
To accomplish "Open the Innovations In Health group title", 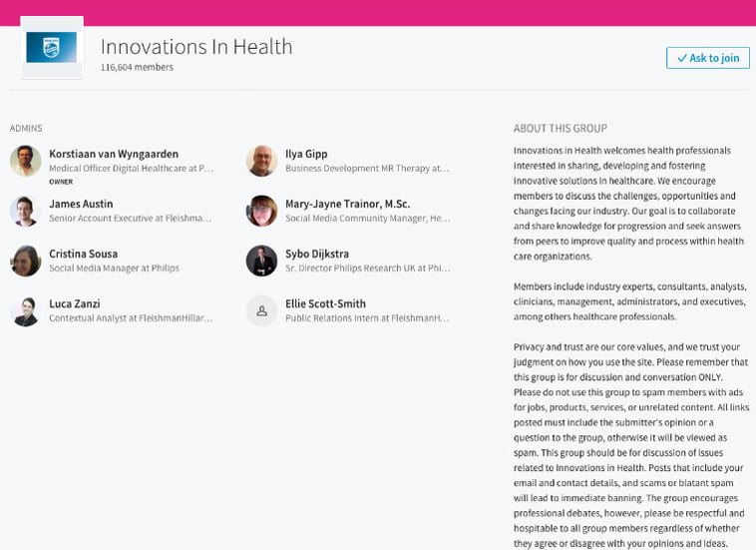I will coord(196,47).
